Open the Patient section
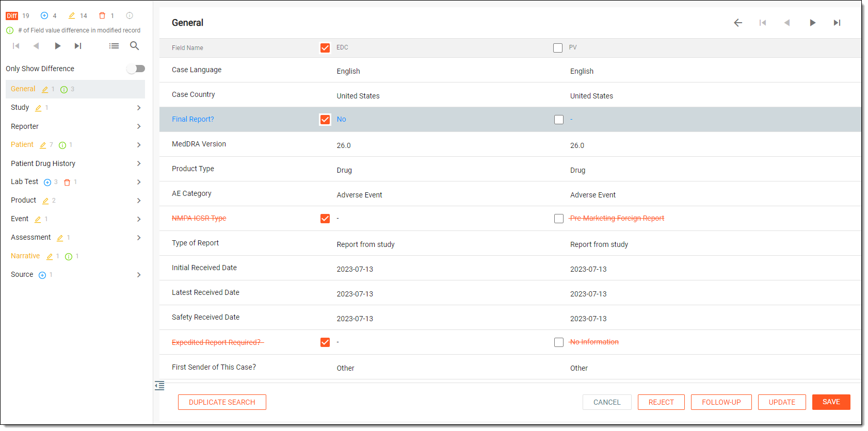The width and height of the screenshot is (868, 431). [75, 145]
